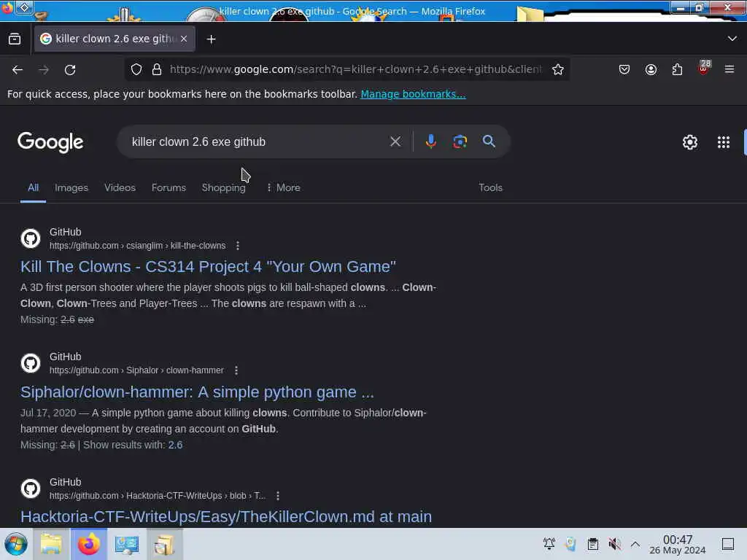Open options for Hacktoria-CTF-WriteUps result
The width and height of the screenshot is (747, 560).
[x=278, y=496]
